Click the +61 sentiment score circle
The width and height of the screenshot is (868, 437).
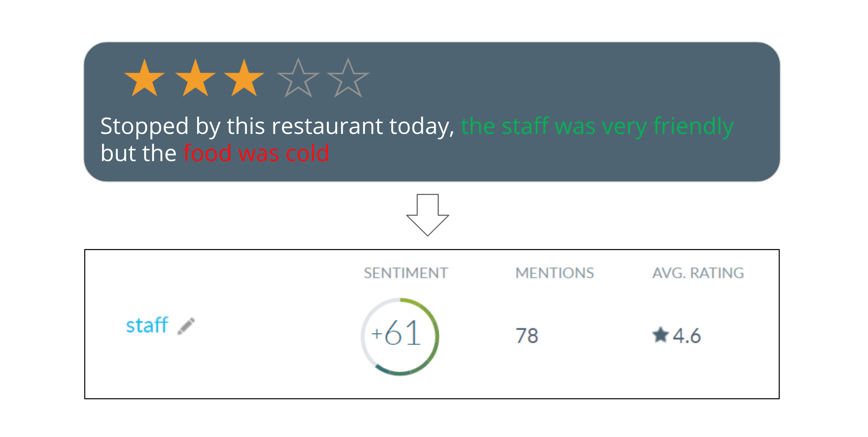coord(400,336)
